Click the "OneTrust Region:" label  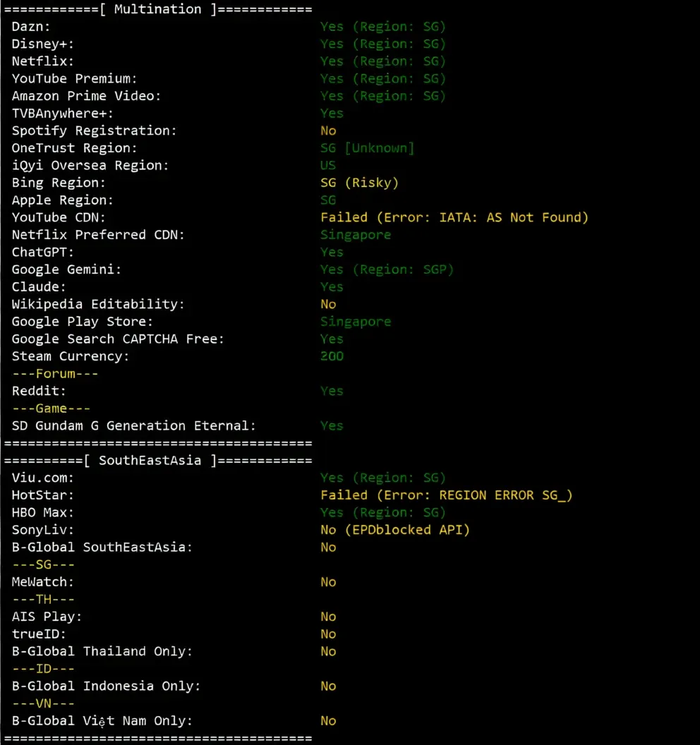click(75, 148)
